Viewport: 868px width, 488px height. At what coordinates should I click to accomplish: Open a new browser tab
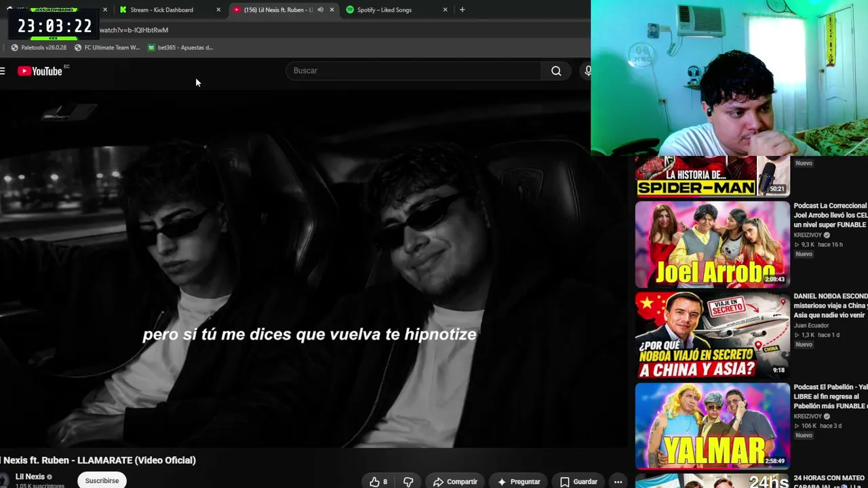(x=462, y=9)
